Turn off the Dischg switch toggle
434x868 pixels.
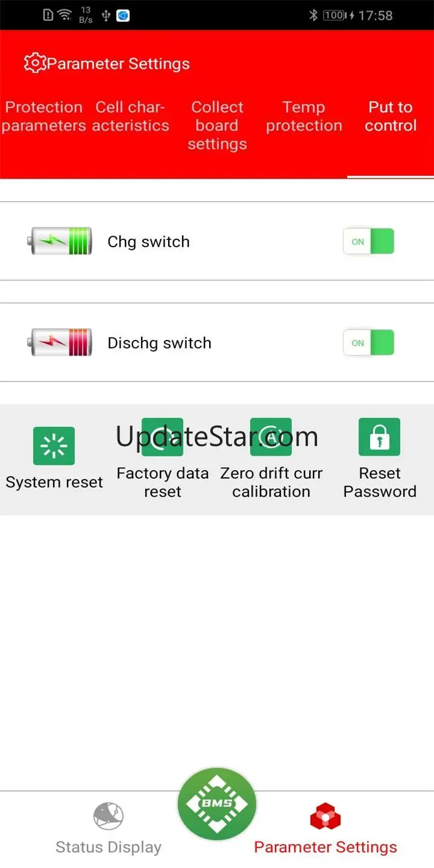pos(368,342)
